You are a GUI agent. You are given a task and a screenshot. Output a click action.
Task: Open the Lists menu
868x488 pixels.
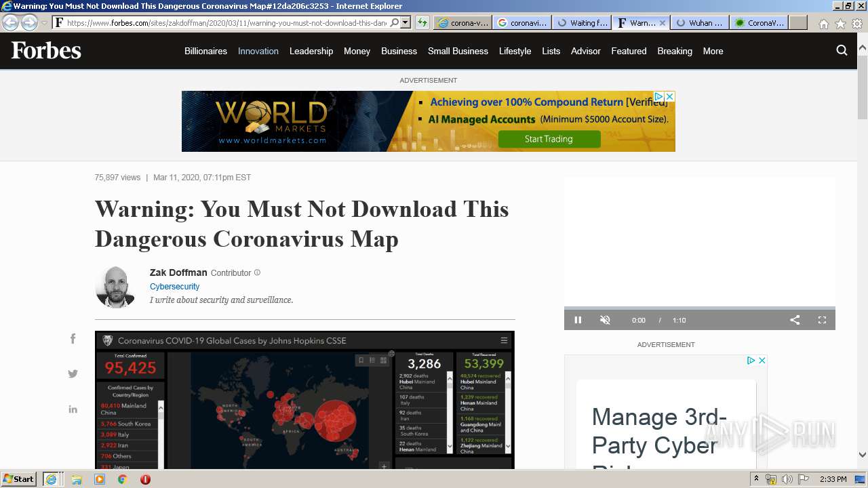click(x=551, y=51)
